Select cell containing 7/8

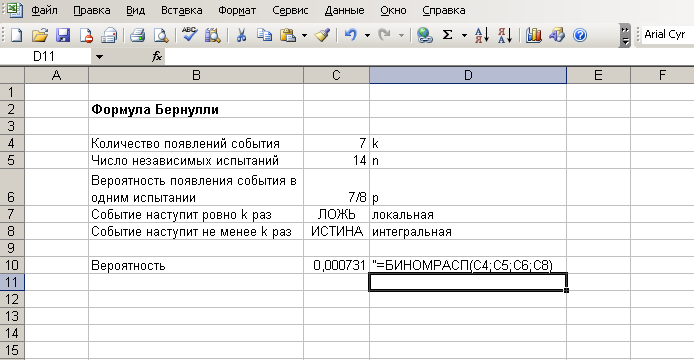pyautogui.click(x=336, y=187)
